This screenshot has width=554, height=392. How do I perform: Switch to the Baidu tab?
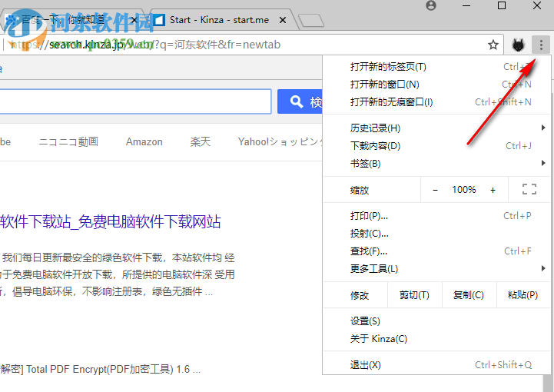[71, 20]
